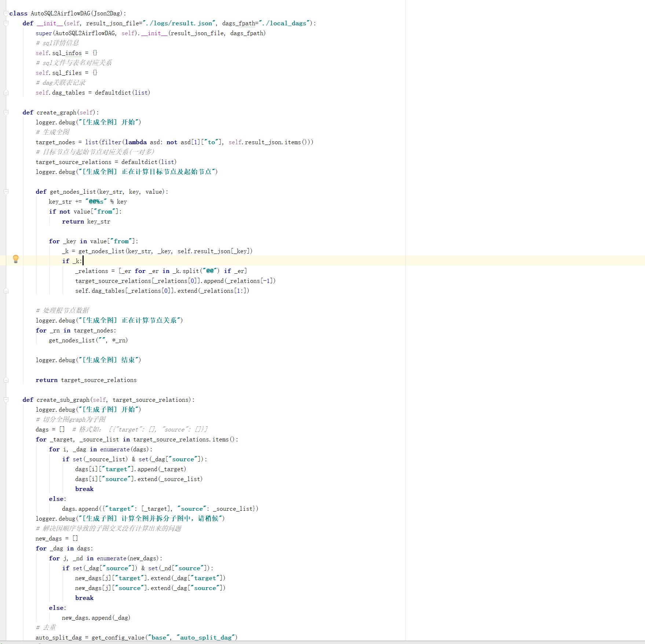Viewport: 645px width, 644px height.
Task: Click the super(AutoSQL2AirflowDAG, self) call
Action: coord(87,33)
